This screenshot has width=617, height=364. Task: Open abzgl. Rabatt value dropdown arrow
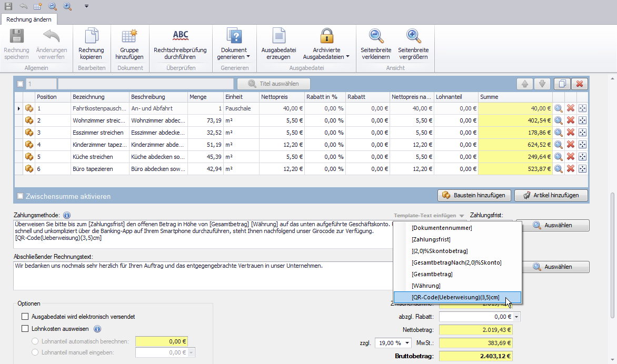click(x=516, y=317)
